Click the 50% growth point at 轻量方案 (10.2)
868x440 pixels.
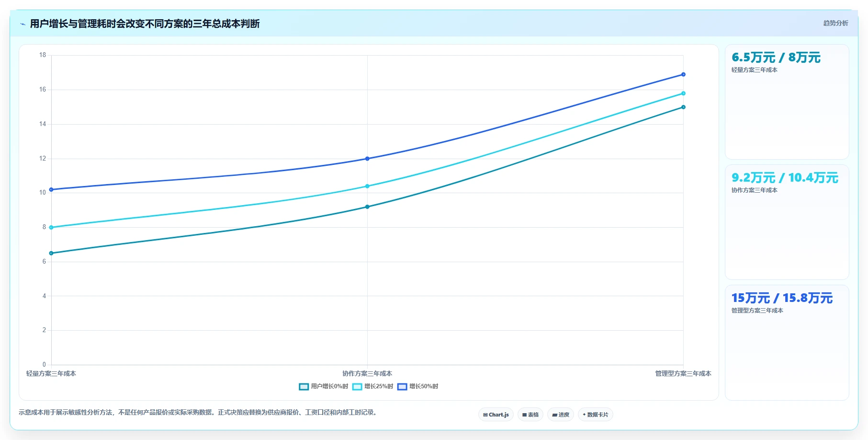pyautogui.click(x=51, y=189)
